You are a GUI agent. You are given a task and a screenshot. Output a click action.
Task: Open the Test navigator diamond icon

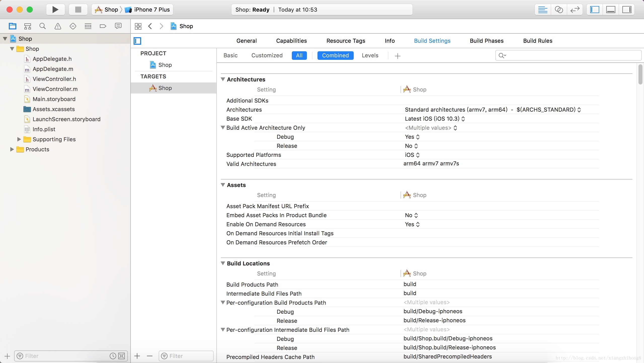(73, 26)
